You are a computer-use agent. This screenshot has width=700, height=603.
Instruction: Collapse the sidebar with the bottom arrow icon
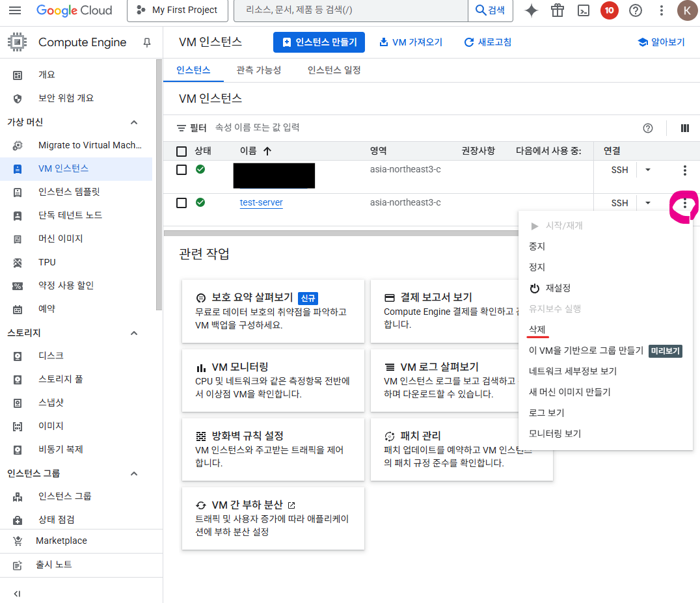click(x=17, y=594)
